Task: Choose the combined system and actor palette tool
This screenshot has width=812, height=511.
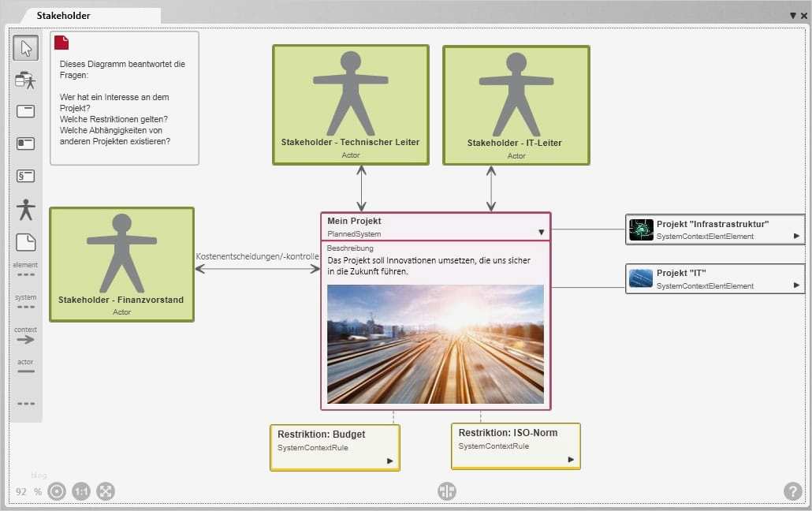Action: pos(25,80)
